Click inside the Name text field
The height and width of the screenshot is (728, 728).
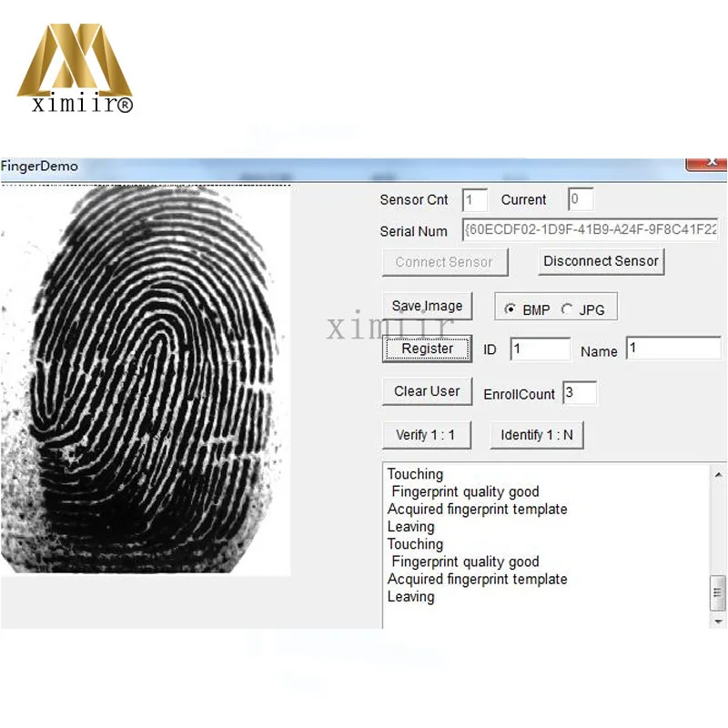[x=673, y=348]
